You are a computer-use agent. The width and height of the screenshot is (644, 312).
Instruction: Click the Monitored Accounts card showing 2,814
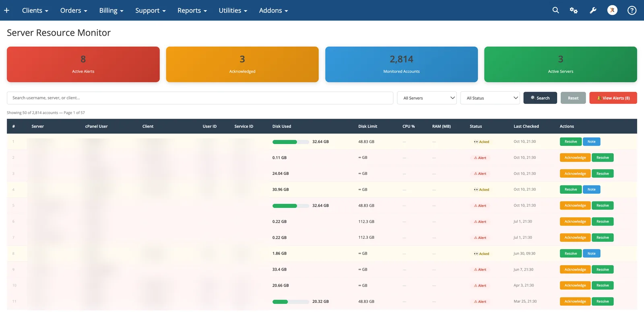401,64
